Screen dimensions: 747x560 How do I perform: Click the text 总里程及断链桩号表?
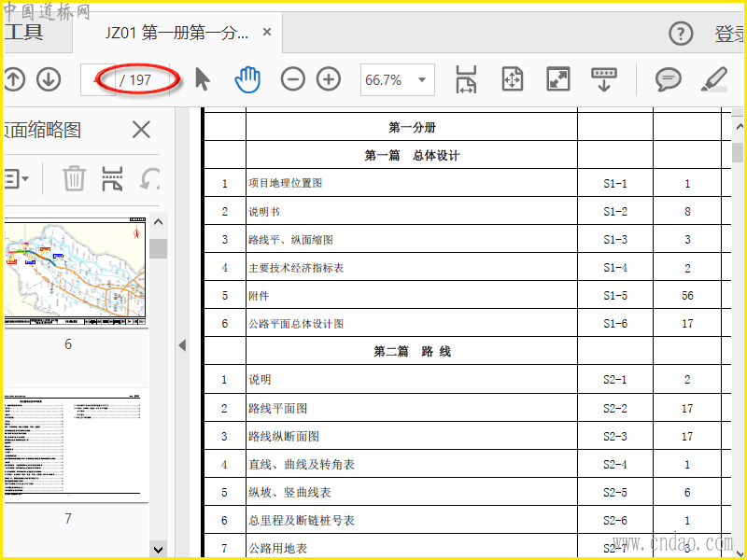302,521
